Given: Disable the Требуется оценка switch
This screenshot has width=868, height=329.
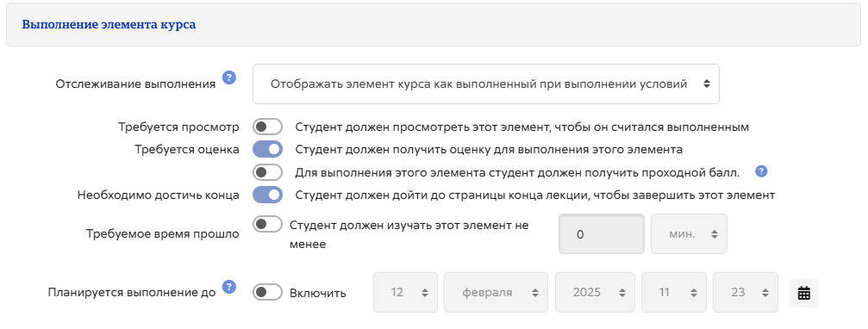Looking at the screenshot, I should (x=268, y=149).
